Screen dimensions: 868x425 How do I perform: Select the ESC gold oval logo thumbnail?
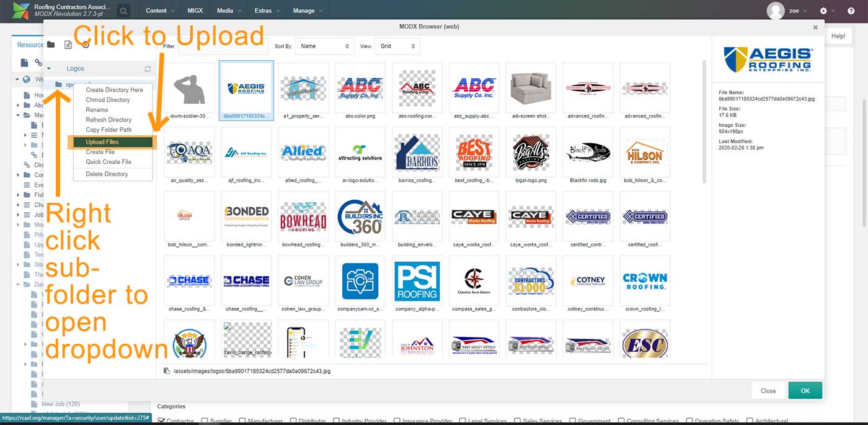(645, 339)
